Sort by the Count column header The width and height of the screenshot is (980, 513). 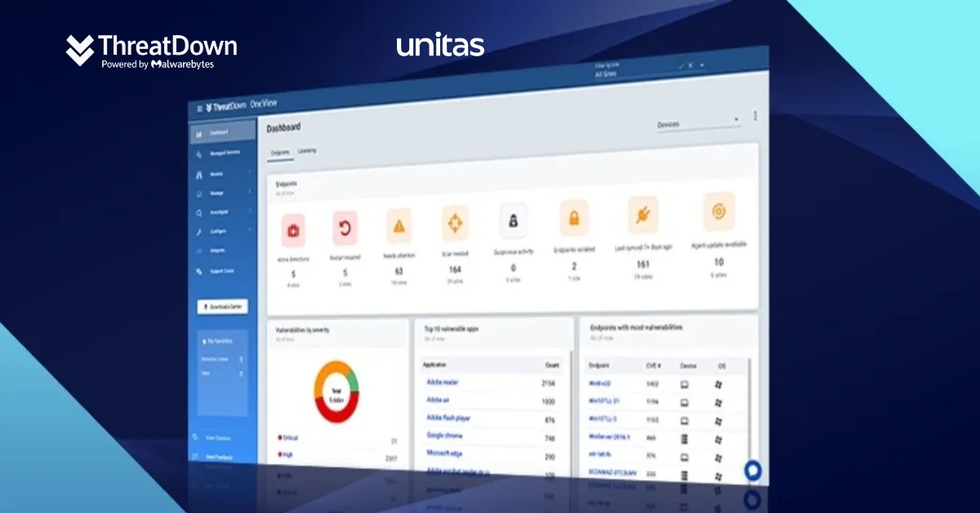point(552,365)
